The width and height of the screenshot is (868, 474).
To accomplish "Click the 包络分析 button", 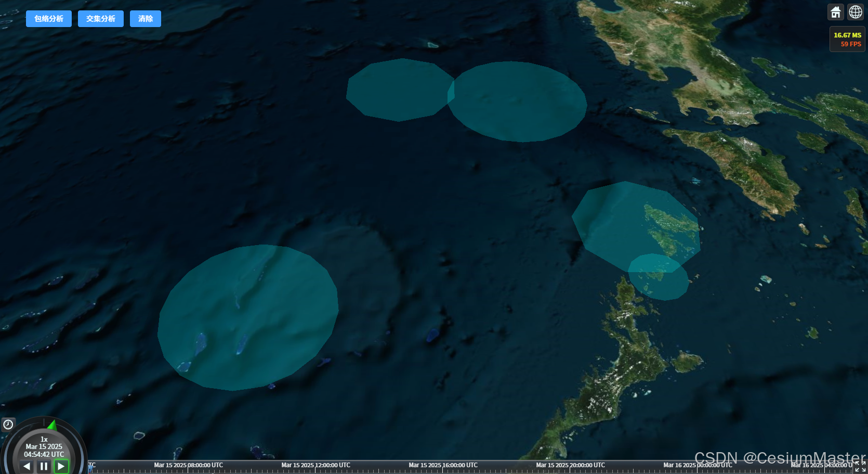I will coord(49,19).
